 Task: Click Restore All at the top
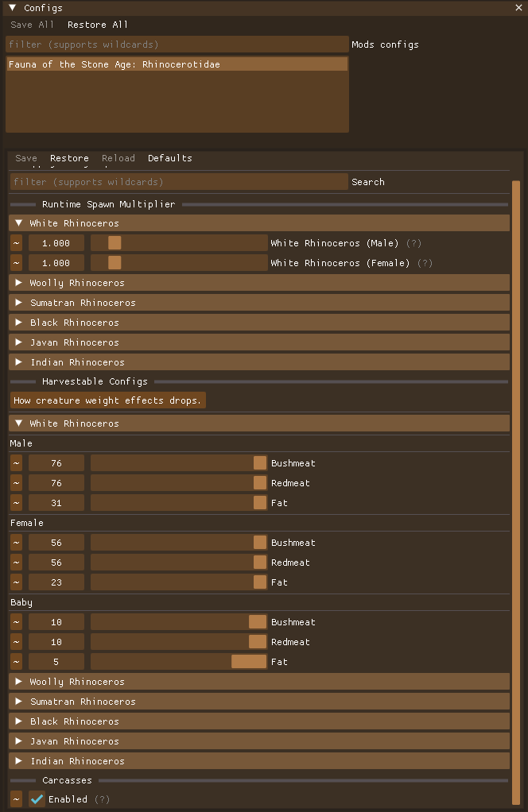97,25
